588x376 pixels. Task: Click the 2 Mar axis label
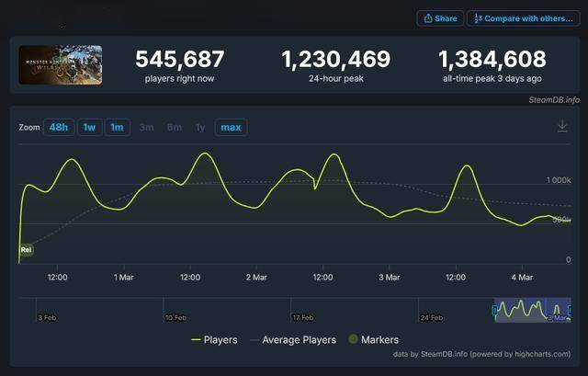[256, 278]
